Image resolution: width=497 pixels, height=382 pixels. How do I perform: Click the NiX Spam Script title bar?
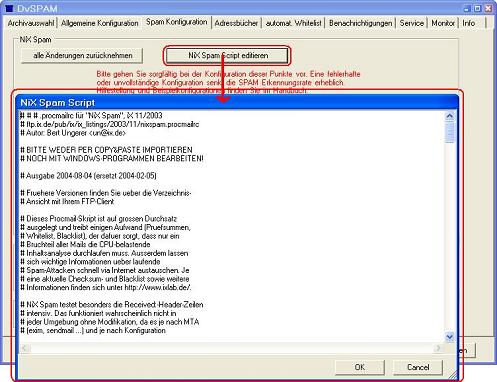[x=237, y=102]
